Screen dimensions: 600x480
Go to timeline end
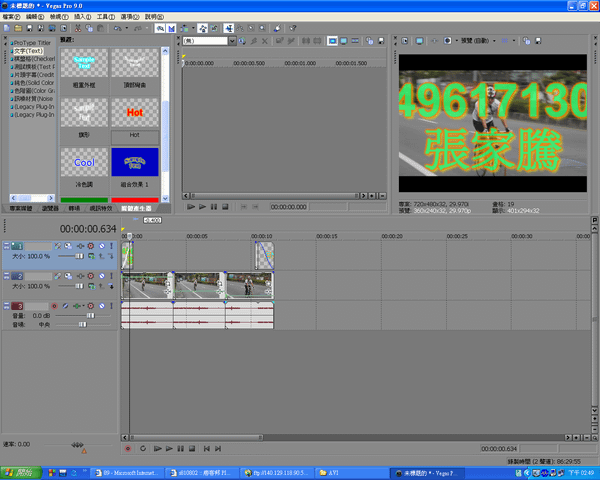[x=218, y=448]
